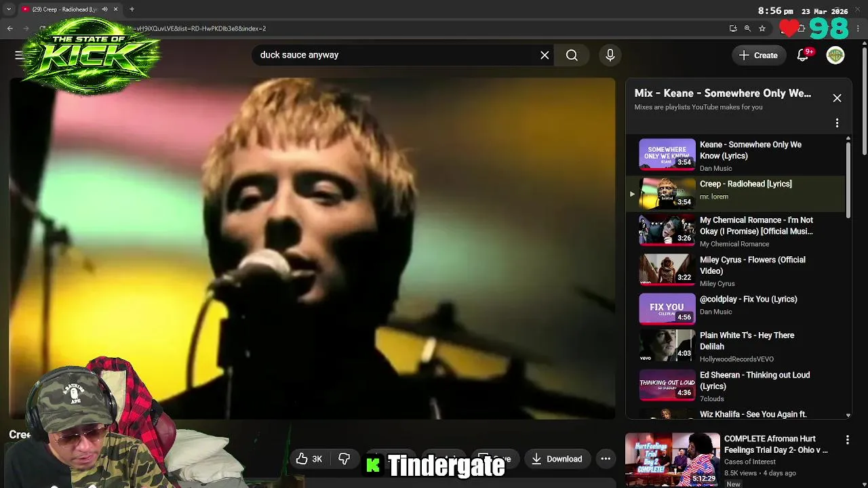Close the Creep - Radiohead tab
868x488 pixels.
pos(115,9)
